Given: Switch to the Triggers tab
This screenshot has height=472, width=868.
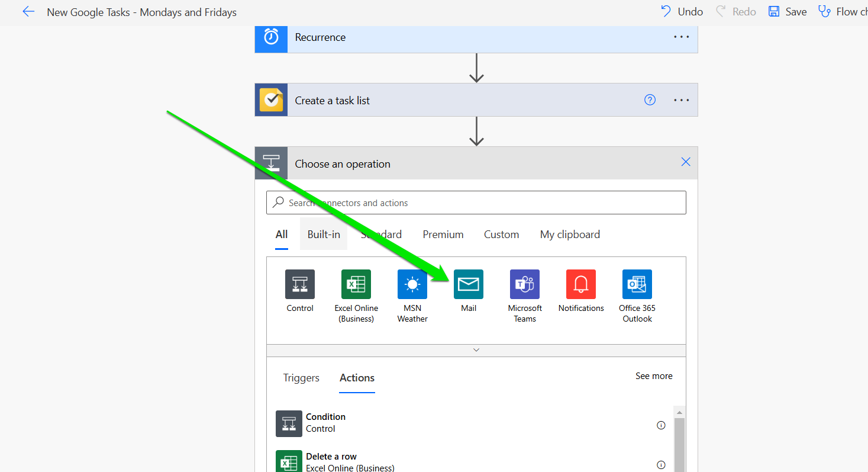Looking at the screenshot, I should coord(301,378).
